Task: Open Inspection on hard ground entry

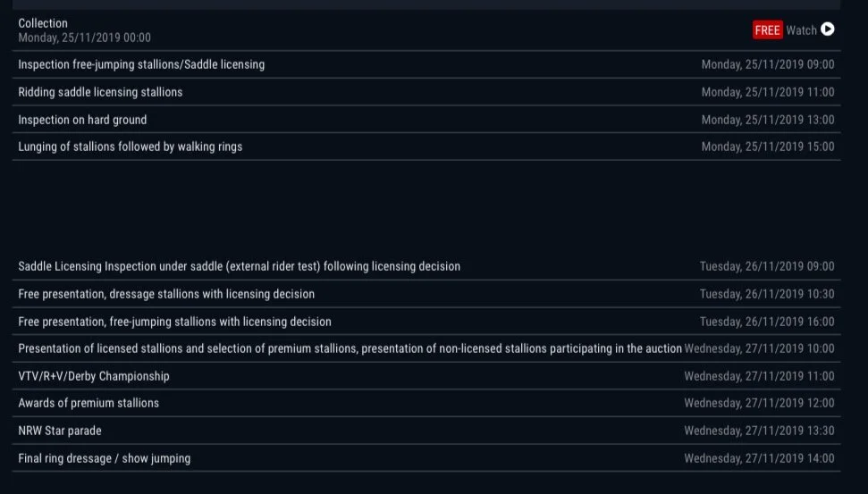Action: [426, 120]
